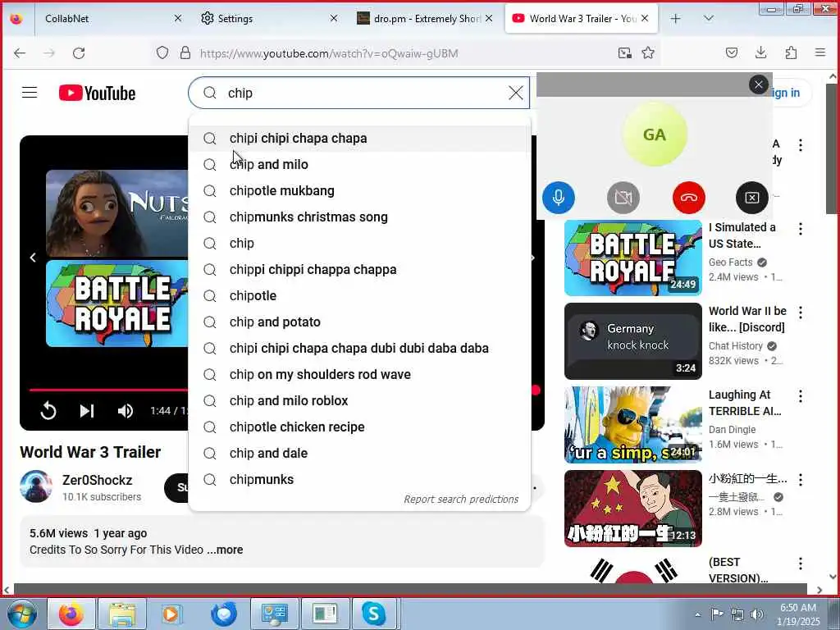Open the Chat History channel

736,346
